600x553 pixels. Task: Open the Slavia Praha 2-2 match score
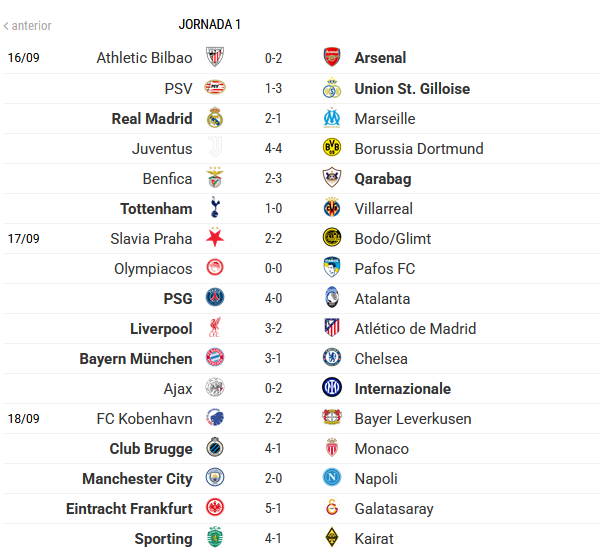point(273,238)
